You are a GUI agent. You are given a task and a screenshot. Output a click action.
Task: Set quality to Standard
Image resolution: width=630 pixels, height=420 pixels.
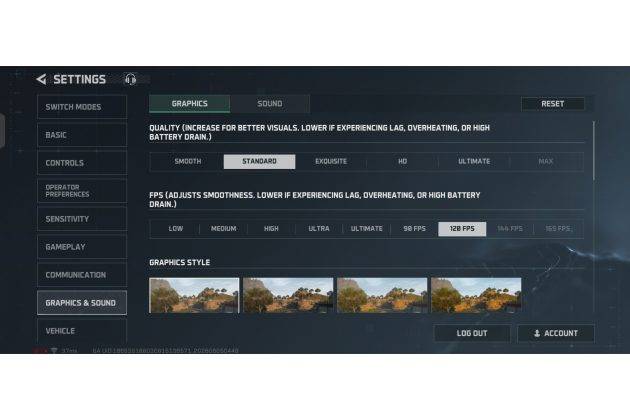259,161
